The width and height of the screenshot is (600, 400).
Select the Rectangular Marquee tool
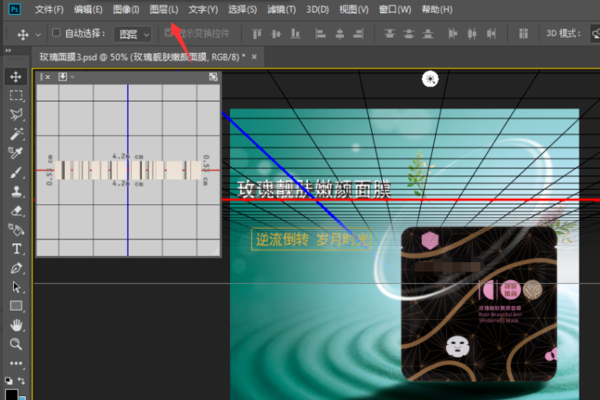16,95
